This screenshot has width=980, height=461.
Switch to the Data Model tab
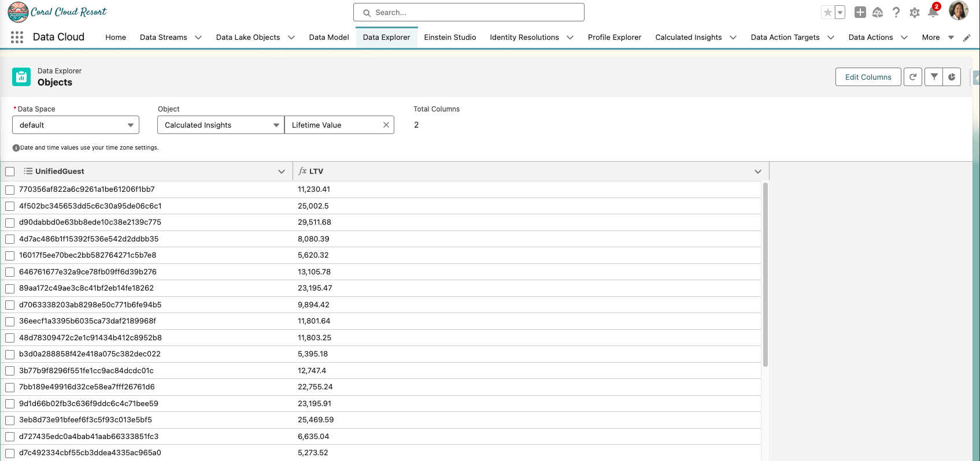point(328,38)
